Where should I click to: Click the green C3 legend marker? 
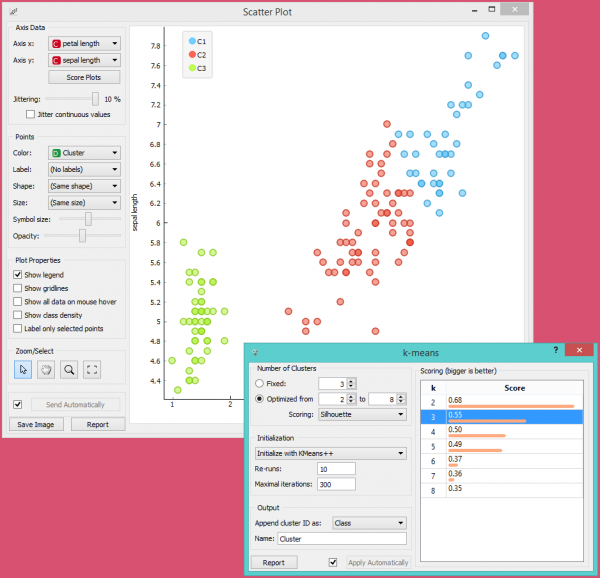pyautogui.click(x=191, y=69)
